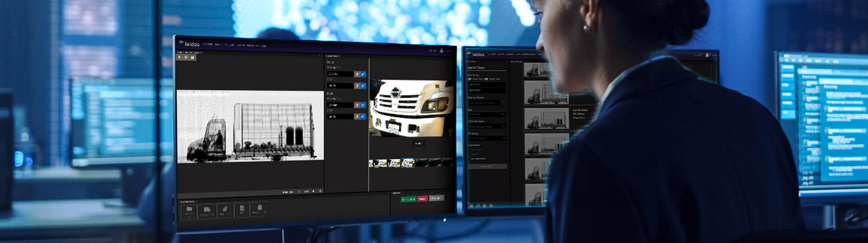
Task: Click the first menu item beside leidos logo
Action: (208, 44)
